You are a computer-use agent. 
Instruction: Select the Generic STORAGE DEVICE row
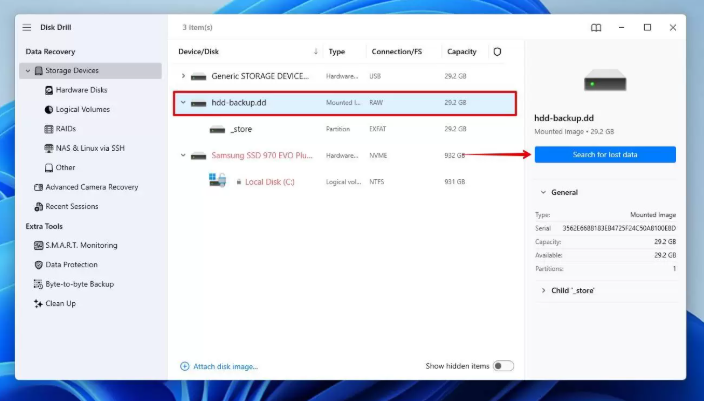point(344,76)
